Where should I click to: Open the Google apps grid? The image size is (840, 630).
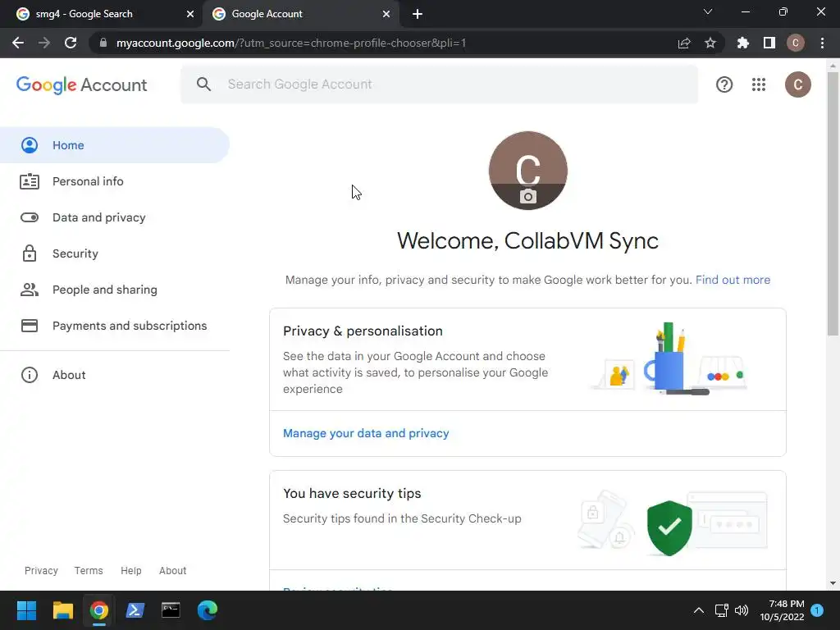(x=759, y=84)
